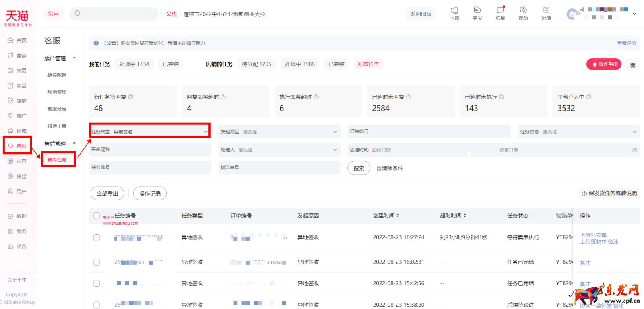Collapse the 售后管理 menu section
Screen dimensions: 644x309
pyautogui.click(x=74, y=144)
